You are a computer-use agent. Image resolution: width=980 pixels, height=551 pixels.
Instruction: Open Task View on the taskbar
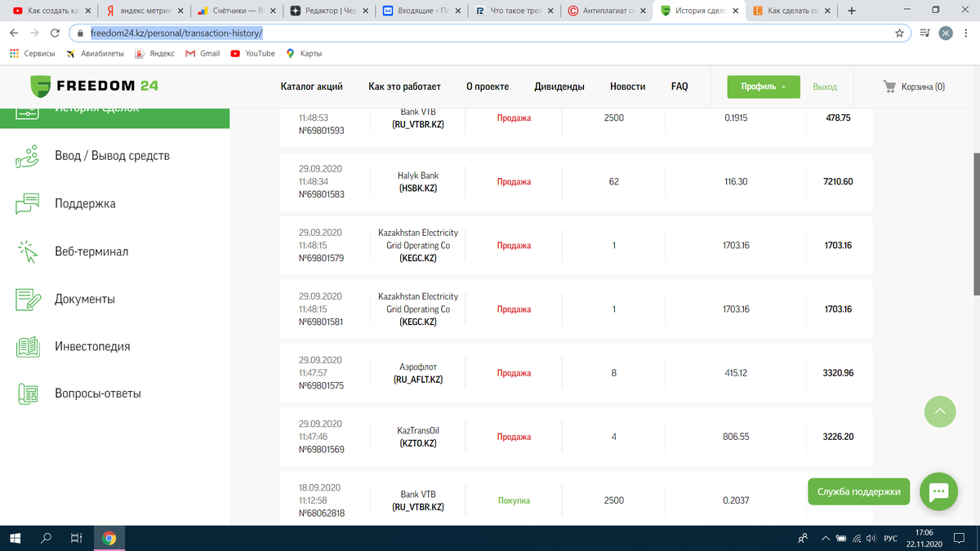tap(76, 538)
